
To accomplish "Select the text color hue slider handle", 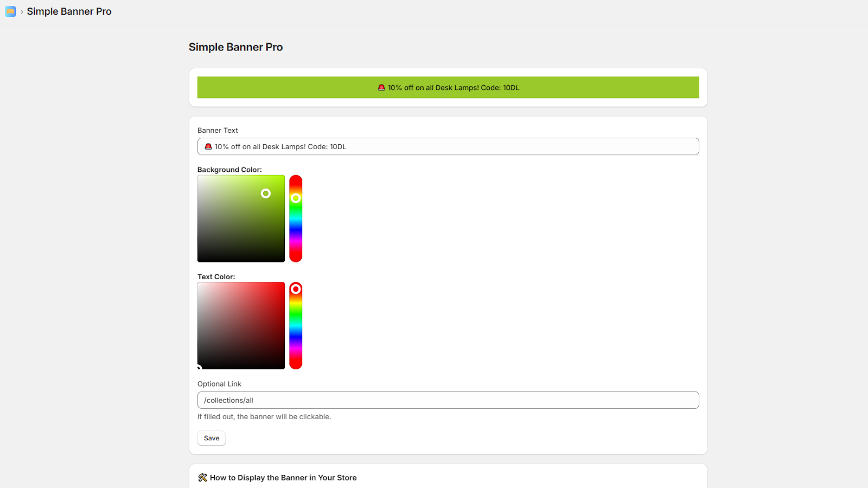I will (x=296, y=289).
